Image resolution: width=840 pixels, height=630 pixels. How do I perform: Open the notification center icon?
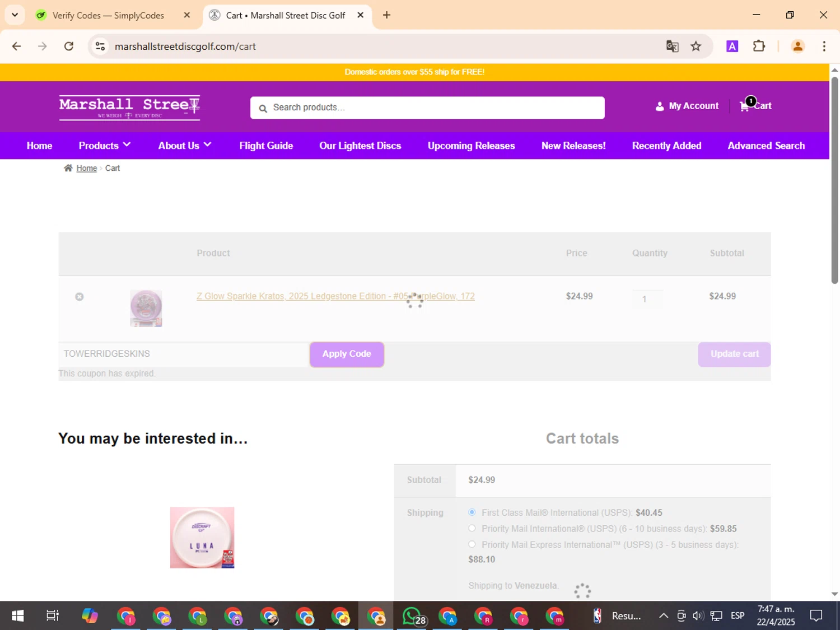(816, 616)
